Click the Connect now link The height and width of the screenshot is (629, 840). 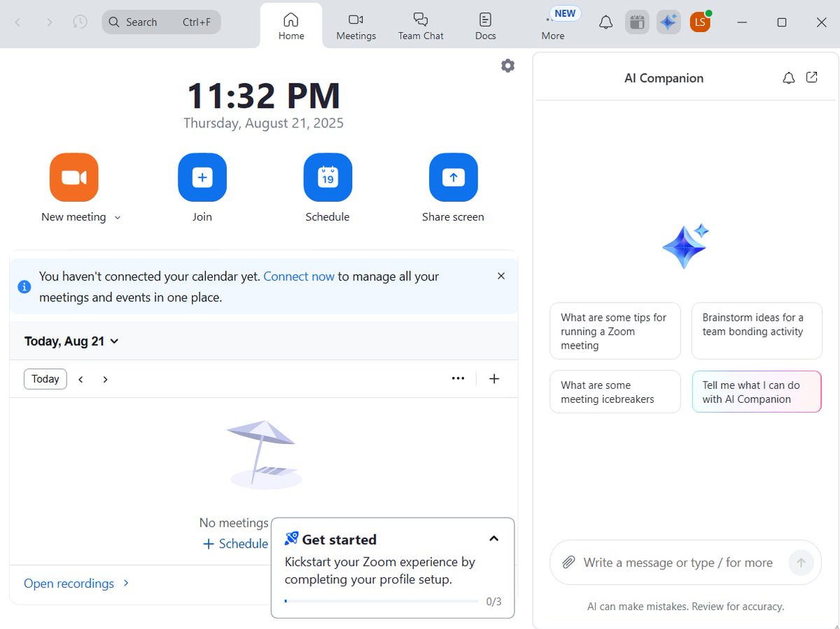click(299, 277)
